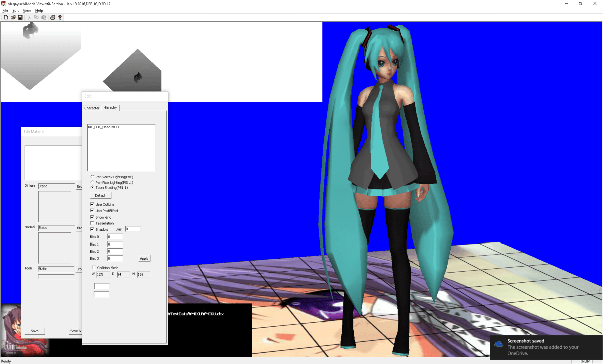Viewport: 603px width, 364px height.
Task: Open the Normal Static dropdown
Action: [55, 227]
